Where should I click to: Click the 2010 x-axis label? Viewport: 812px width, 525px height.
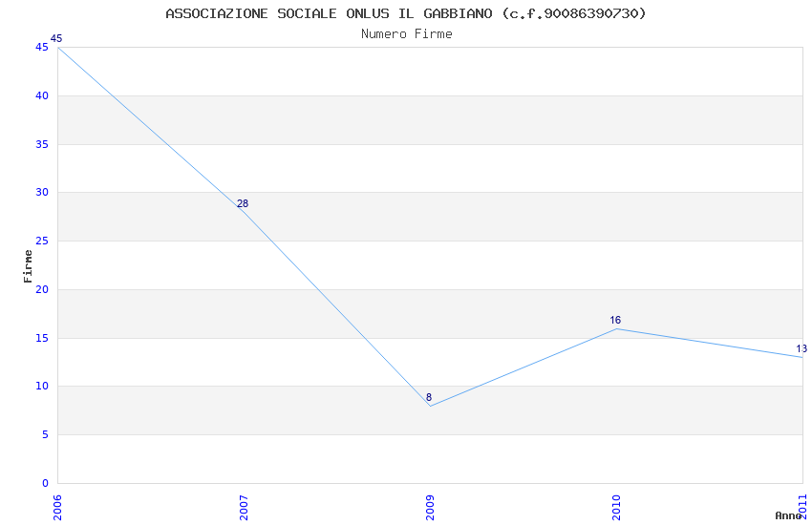tap(616, 508)
